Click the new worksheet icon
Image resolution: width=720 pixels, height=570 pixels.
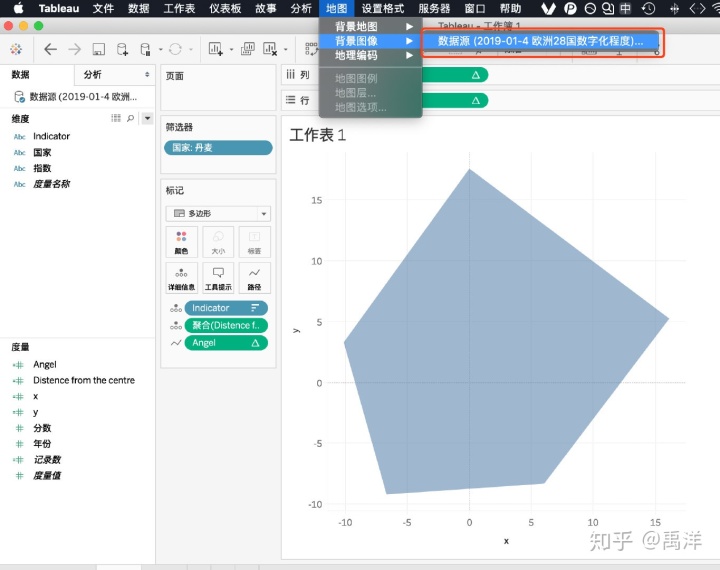click(215, 48)
